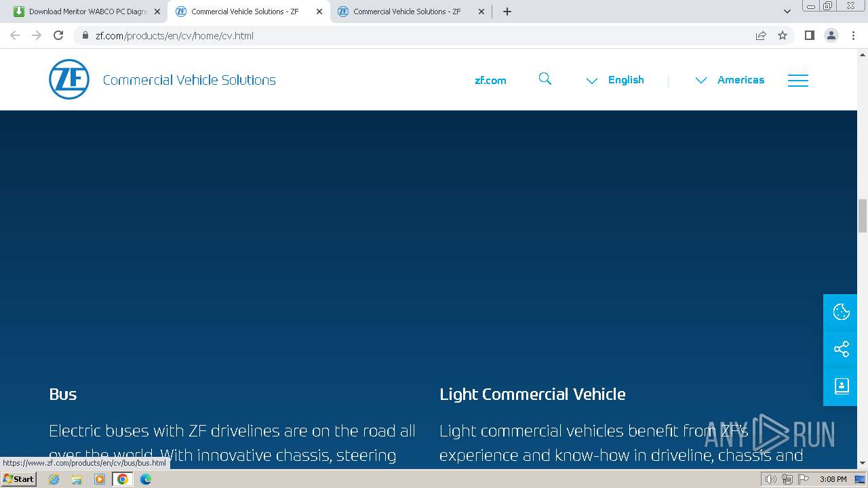
Task: Open a new browser tab
Action: point(507,12)
